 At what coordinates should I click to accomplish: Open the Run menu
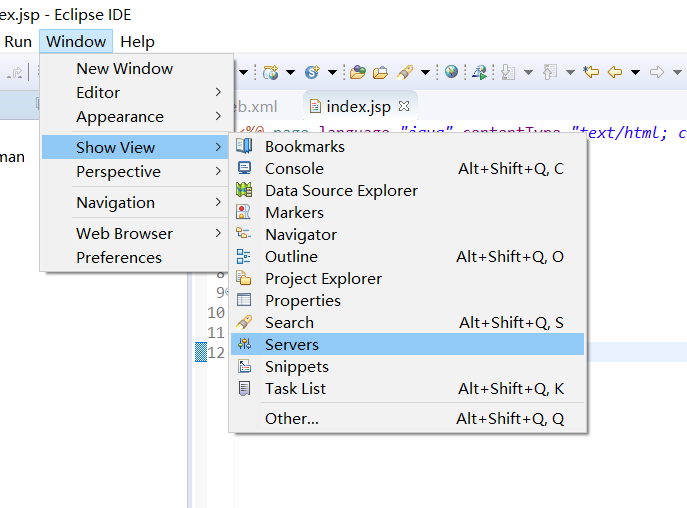[18, 42]
